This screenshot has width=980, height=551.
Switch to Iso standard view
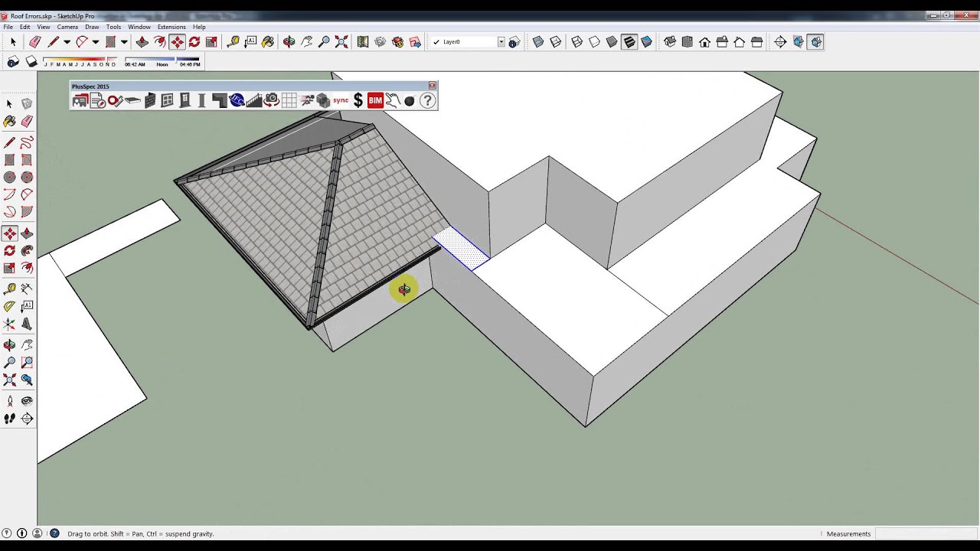tap(670, 42)
